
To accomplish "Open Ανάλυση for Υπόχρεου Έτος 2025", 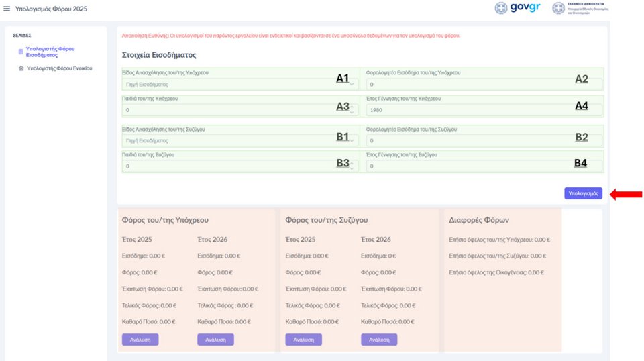I will (140, 340).
